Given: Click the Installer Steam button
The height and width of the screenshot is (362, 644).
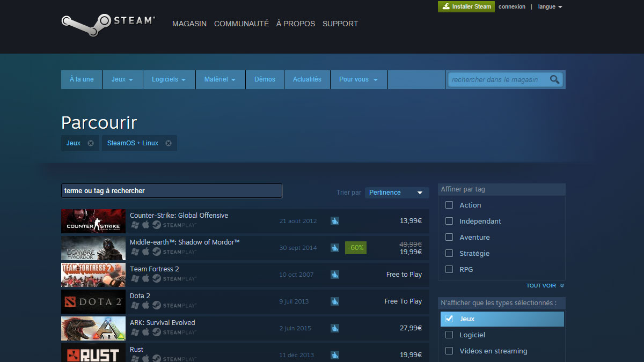Looking at the screenshot, I should [466, 6].
